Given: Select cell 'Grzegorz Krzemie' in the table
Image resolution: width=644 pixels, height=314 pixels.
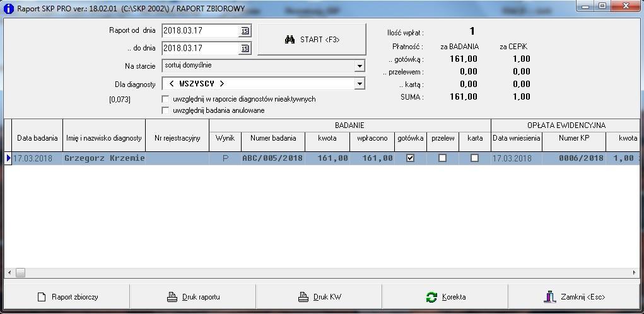Looking at the screenshot, I should coord(104,158).
